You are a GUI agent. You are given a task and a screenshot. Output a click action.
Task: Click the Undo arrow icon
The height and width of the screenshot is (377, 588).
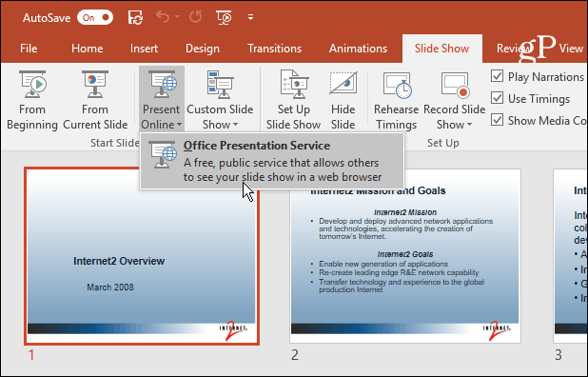163,17
